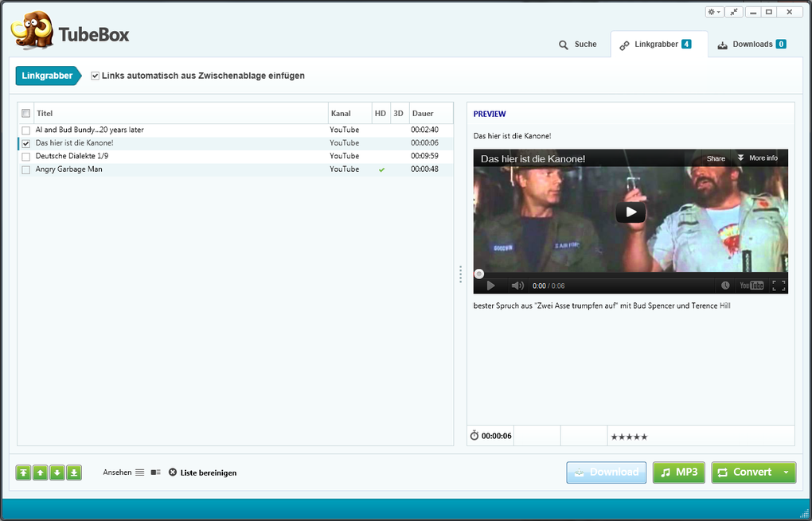812x521 pixels.
Task: Click the video preview mute speaker icon
Action: click(517, 286)
